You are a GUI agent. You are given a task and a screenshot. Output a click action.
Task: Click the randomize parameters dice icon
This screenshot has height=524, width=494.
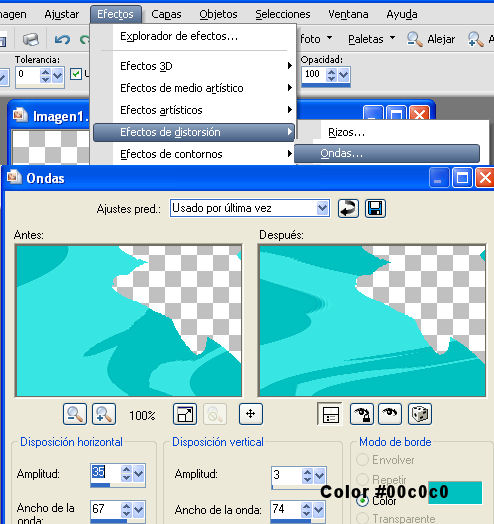(x=420, y=414)
